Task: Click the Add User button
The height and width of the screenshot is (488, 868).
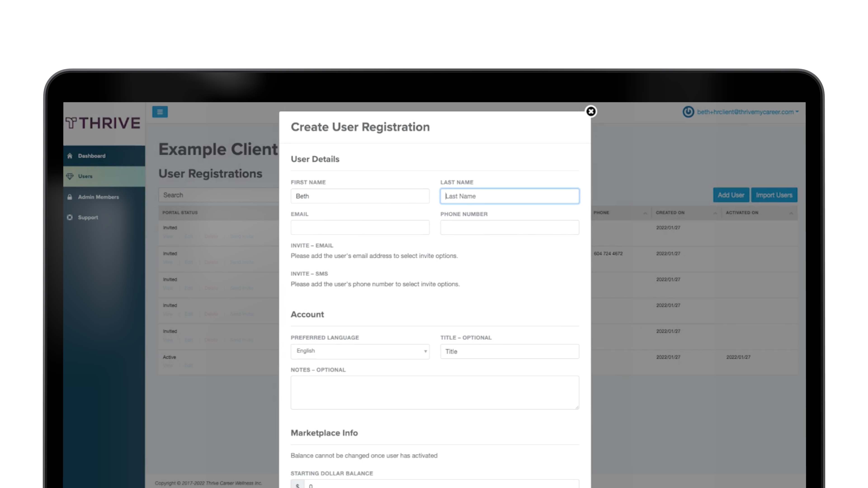Action: click(x=731, y=195)
